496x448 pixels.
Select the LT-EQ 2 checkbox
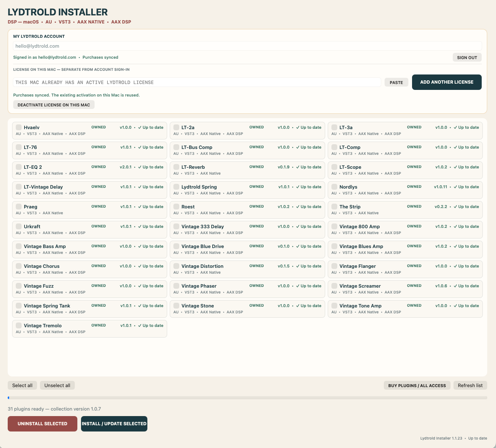coord(19,167)
